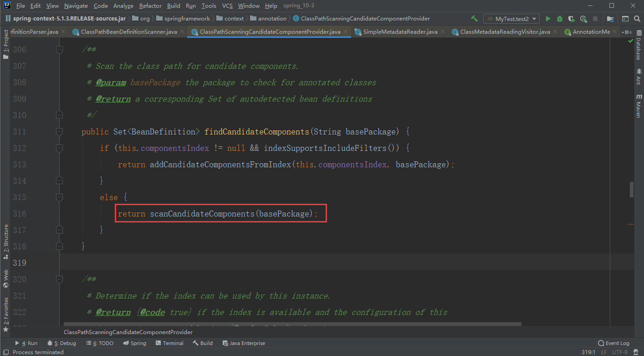Show the hidden editor tabs list
This screenshot has width=644, height=356.
click(627, 32)
